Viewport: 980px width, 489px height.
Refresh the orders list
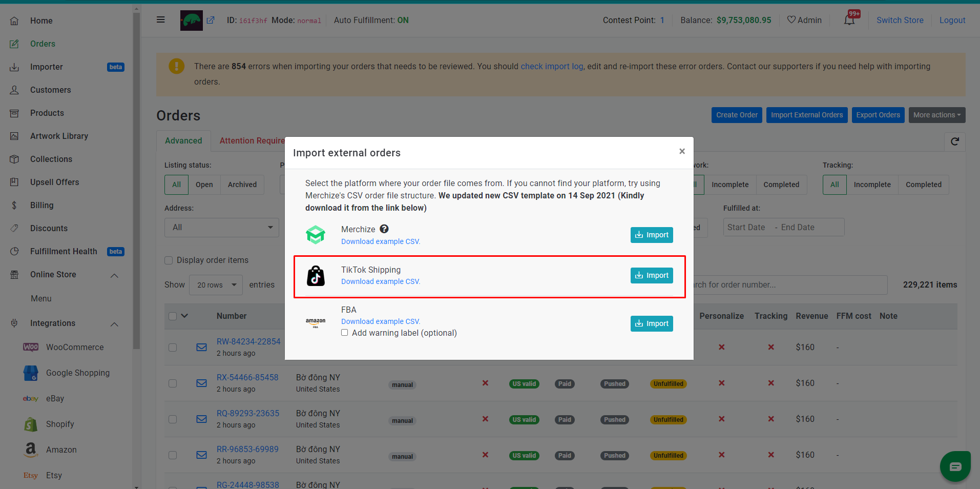pos(955,141)
